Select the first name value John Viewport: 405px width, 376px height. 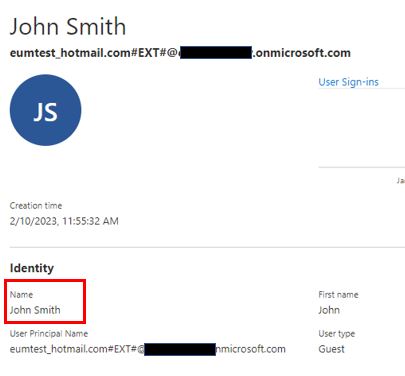tap(329, 310)
